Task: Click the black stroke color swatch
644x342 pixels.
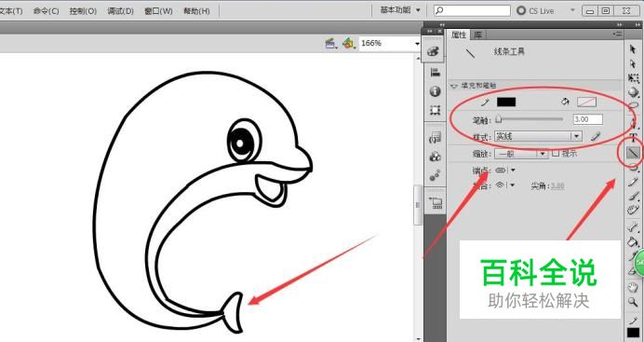Action: tap(506, 102)
